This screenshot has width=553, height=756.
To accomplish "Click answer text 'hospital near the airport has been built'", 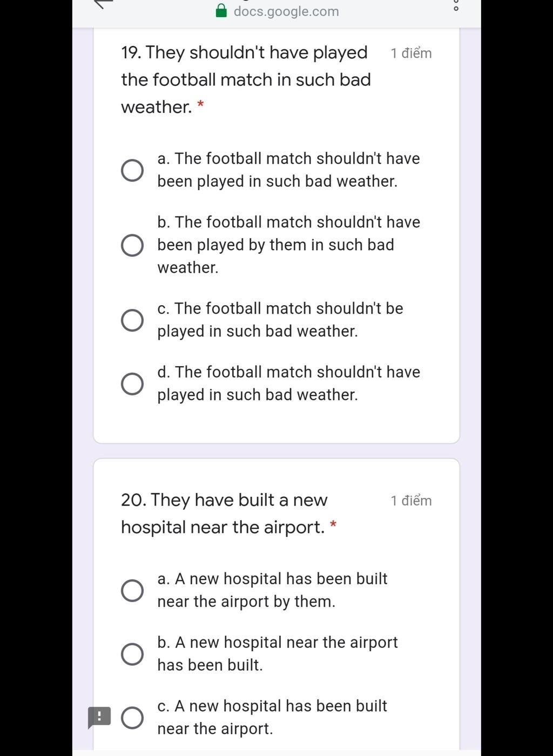I will [x=277, y=653].
